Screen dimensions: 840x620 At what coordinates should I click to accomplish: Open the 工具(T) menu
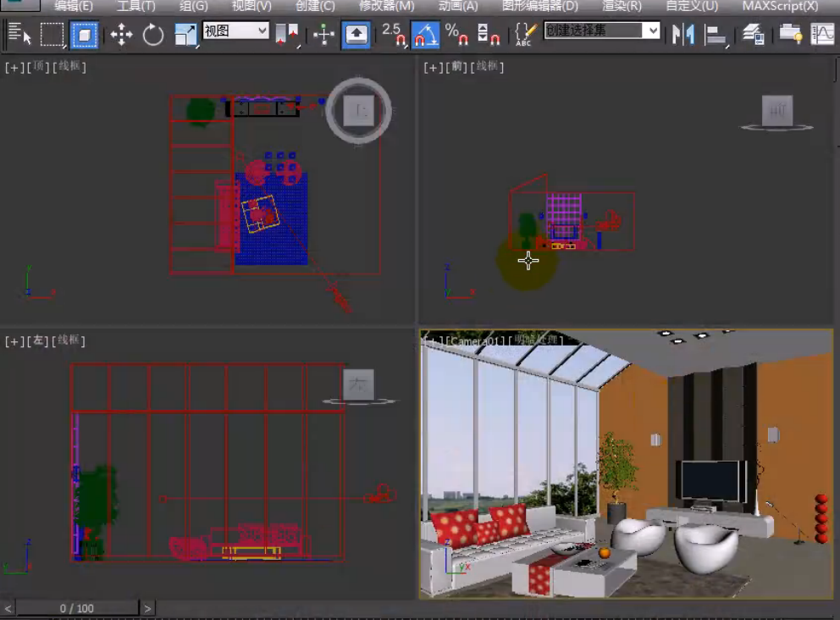click(x=136, y=6)
